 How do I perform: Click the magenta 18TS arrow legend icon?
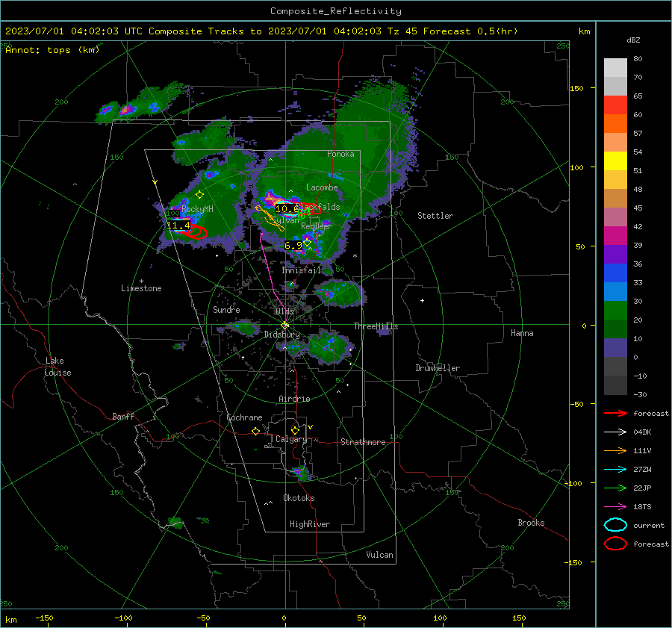(615, 507)
